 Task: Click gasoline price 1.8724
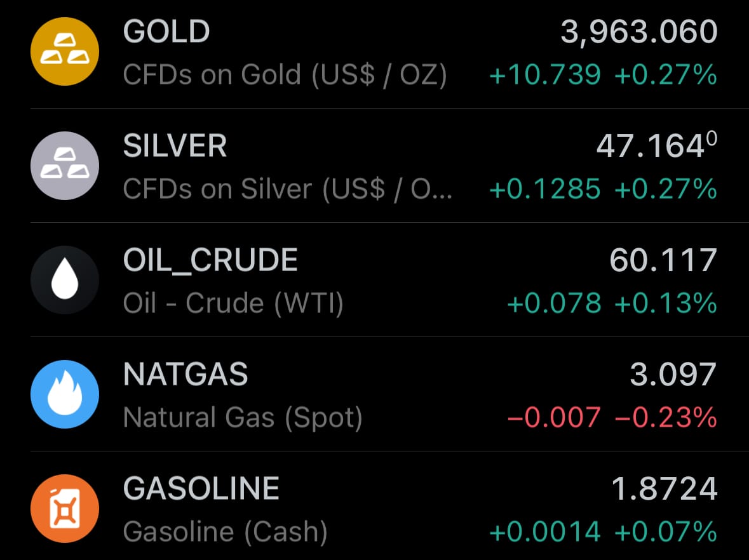[664, 489]
